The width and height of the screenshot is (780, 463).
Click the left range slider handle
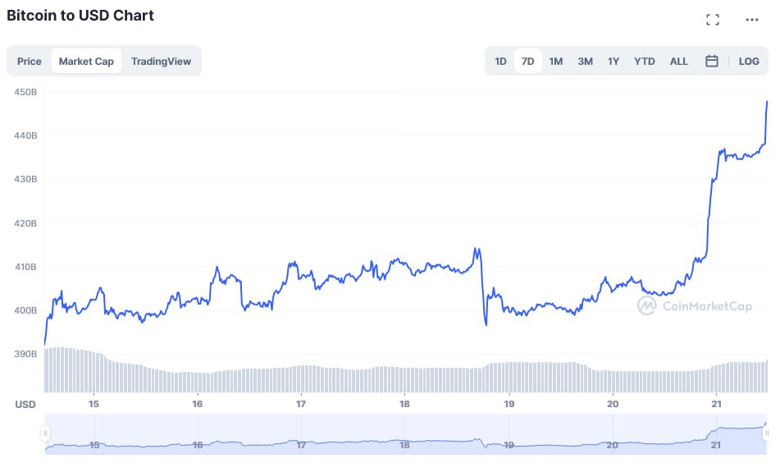click(x=44, y=433)
